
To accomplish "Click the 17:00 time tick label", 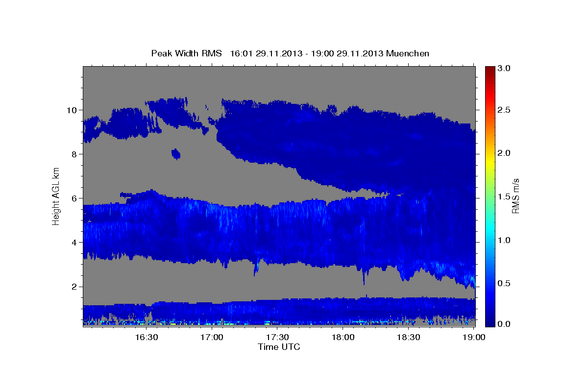I will (212, 337).
